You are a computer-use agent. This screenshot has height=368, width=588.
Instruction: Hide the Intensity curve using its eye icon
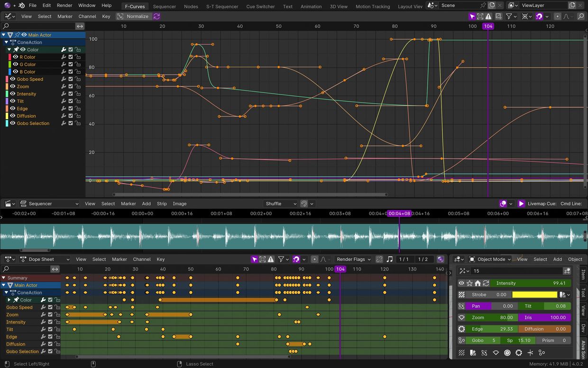pos(12,94)
